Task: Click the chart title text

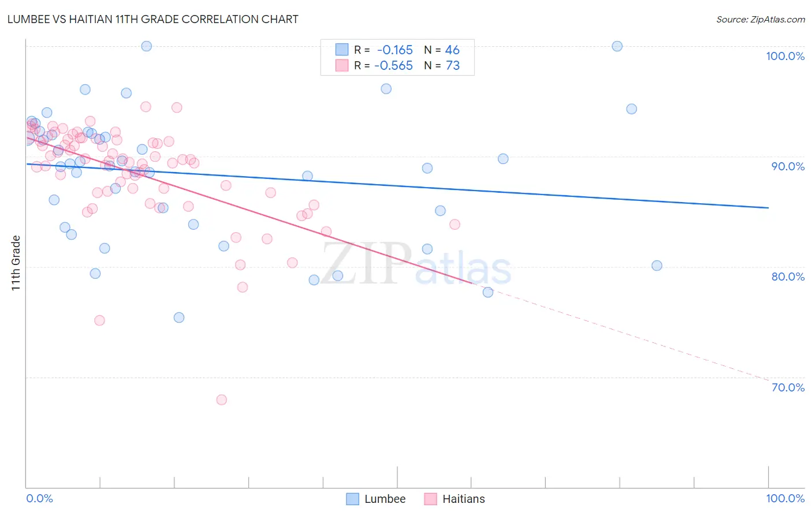Action: (x=152, y=19)
